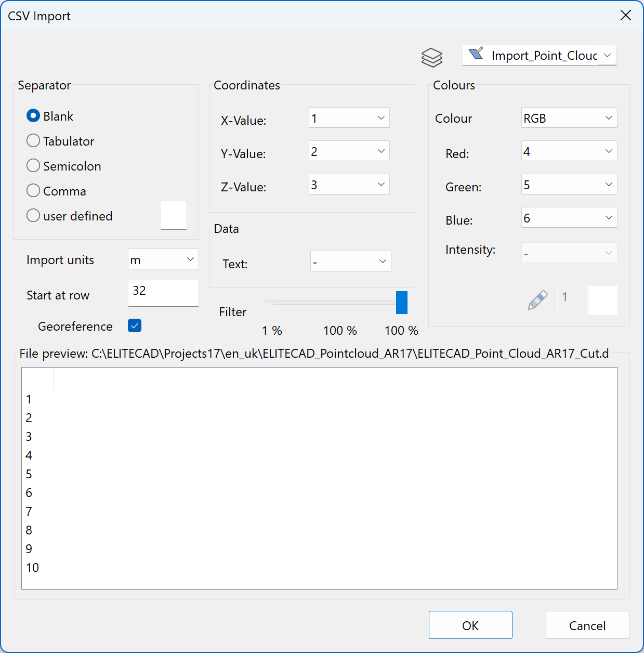Screen dimensions: 644x653
Task: Click the white swatch beside user defined
Action: (173, 215)
